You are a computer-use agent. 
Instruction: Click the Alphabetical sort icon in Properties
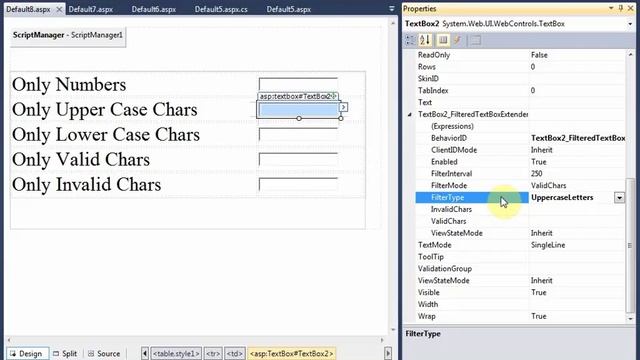coord(425,40)
